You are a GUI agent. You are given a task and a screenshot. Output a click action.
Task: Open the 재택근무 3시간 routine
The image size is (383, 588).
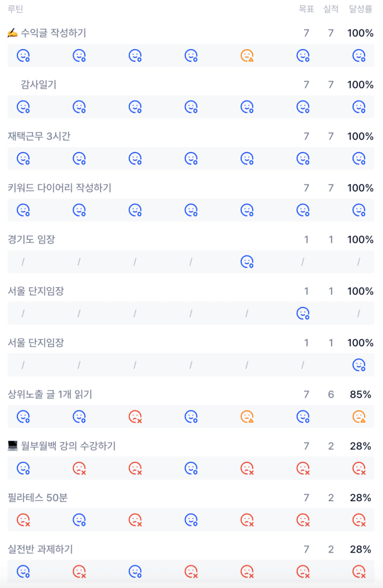[x=39, y=136]
